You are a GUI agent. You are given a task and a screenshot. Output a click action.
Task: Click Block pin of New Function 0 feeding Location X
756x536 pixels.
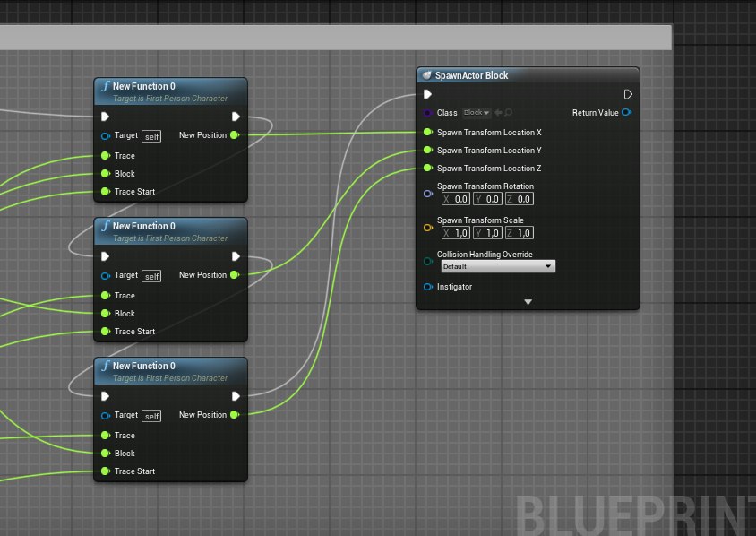[x=106, y=173]
